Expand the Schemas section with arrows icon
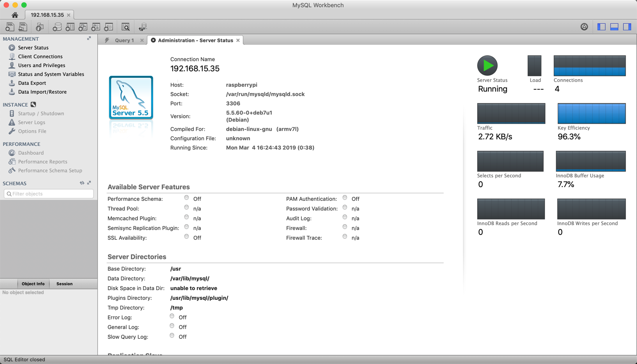 [x=89, y=183]
